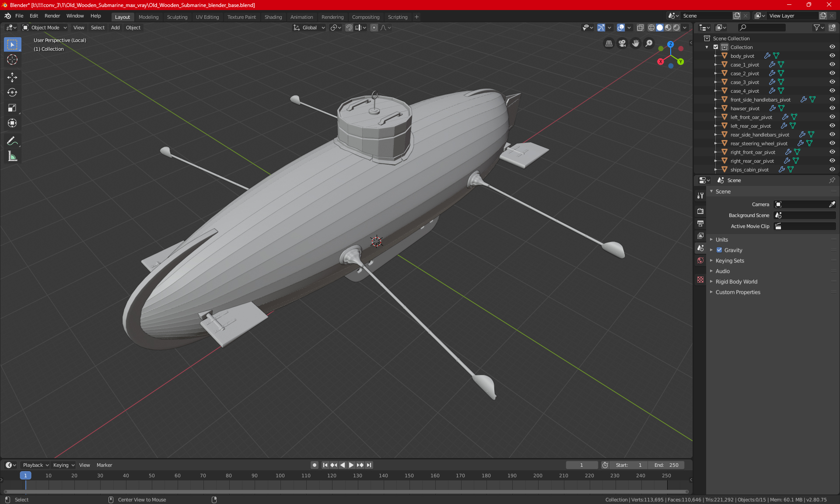840x504 pixels.
Task: Switch to camera view icon
Action: 622,43
